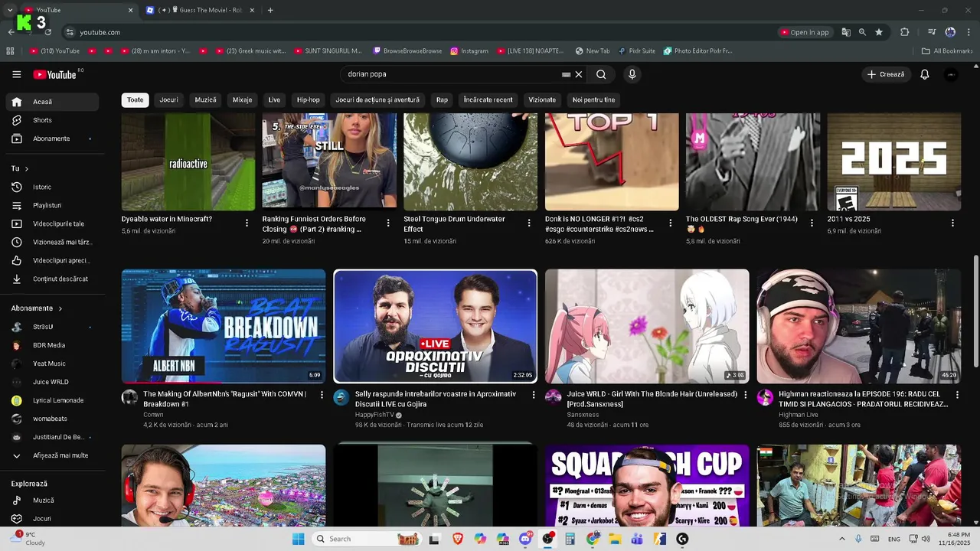Open the Lyrical Lemonade channel
Image resolution: width=980 pixels, height=551 pixels.
pos(53,400)
